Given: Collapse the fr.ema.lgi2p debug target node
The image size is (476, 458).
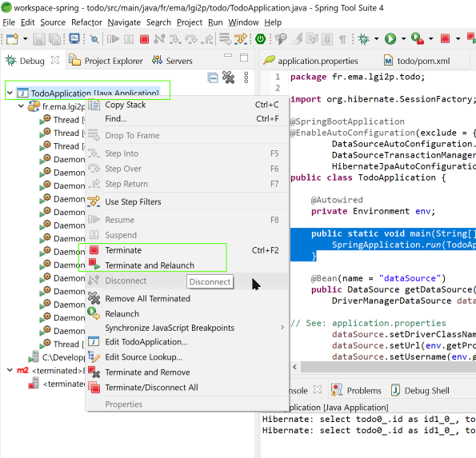Looking at the screenshot, I should [21, 106].
